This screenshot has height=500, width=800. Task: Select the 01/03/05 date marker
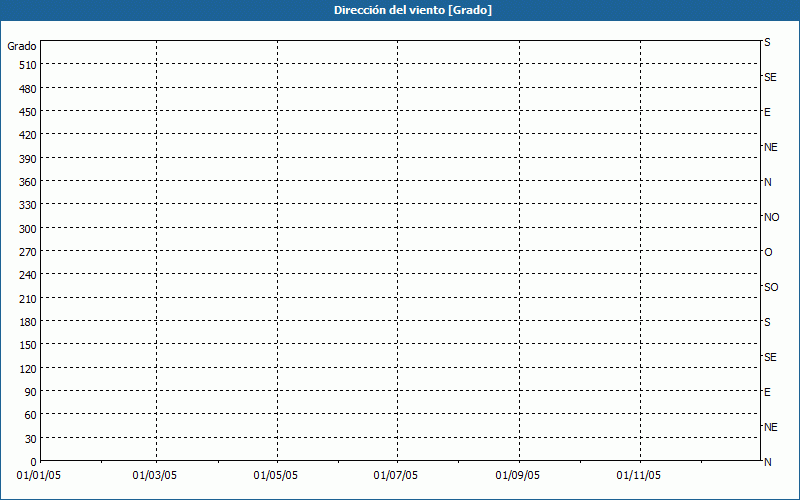coord(155,476)
